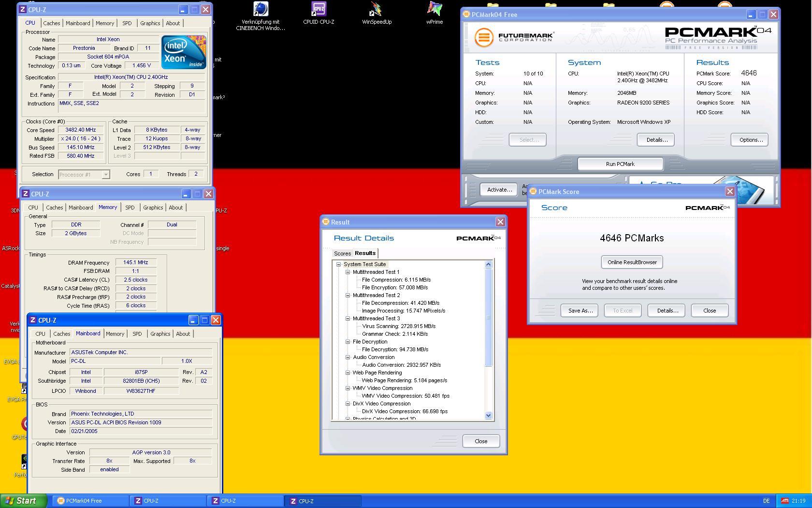812x508 pixels.
Task: Select the Image Processing: 15.747 MPixels/s row
Action: [x=403, y=311]
